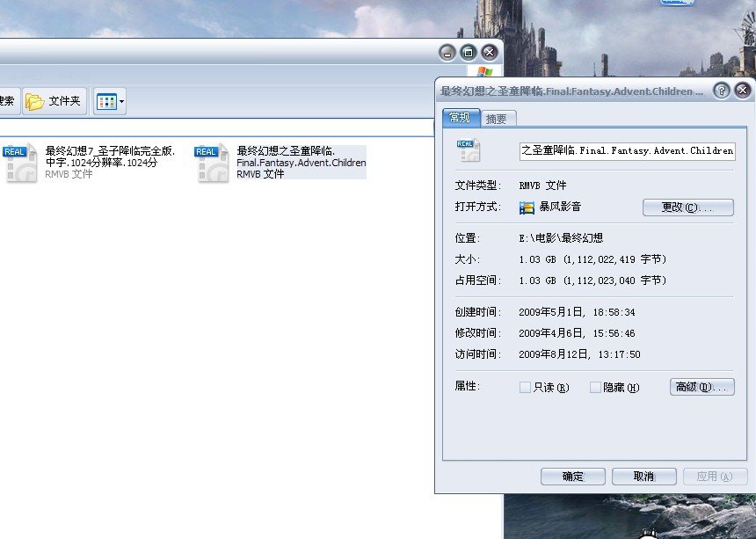Open 高级(D)... advanced attributes
Image resolution: width=756 pixels, height=539 pixels.
(x=701, y=387)
